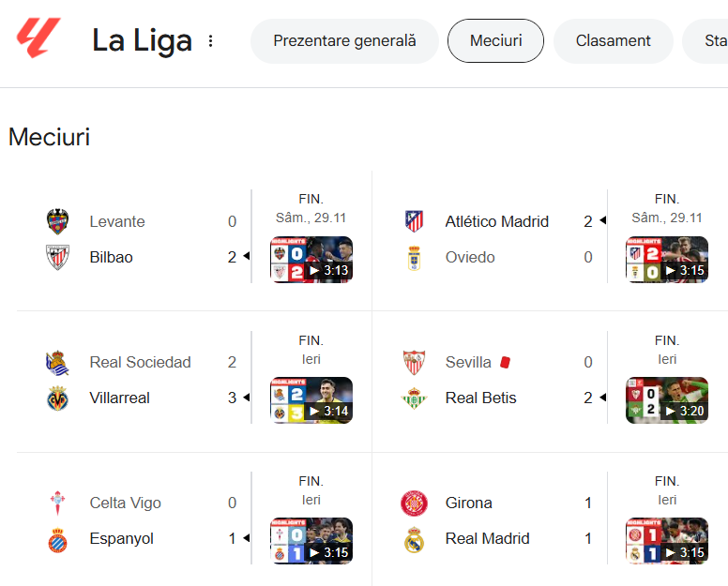This screenshot has height=586, width=728.
Task: Click Sevilla's red card indicator
Action: click(x=505, y=361)
